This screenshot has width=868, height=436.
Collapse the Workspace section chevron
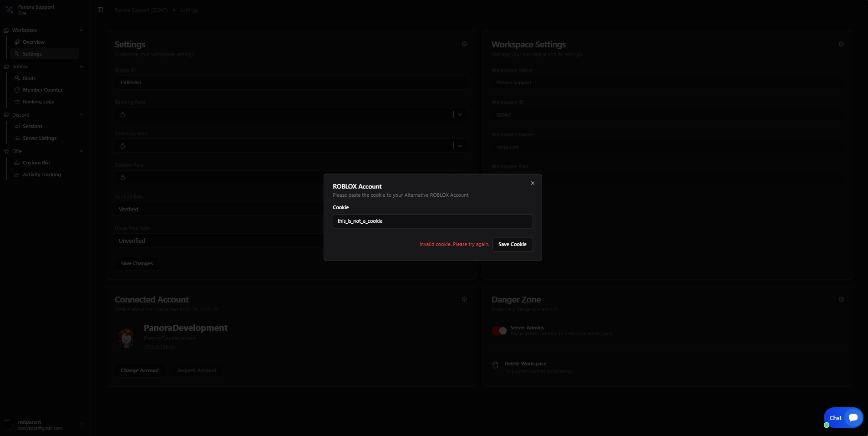pos(82,31)
